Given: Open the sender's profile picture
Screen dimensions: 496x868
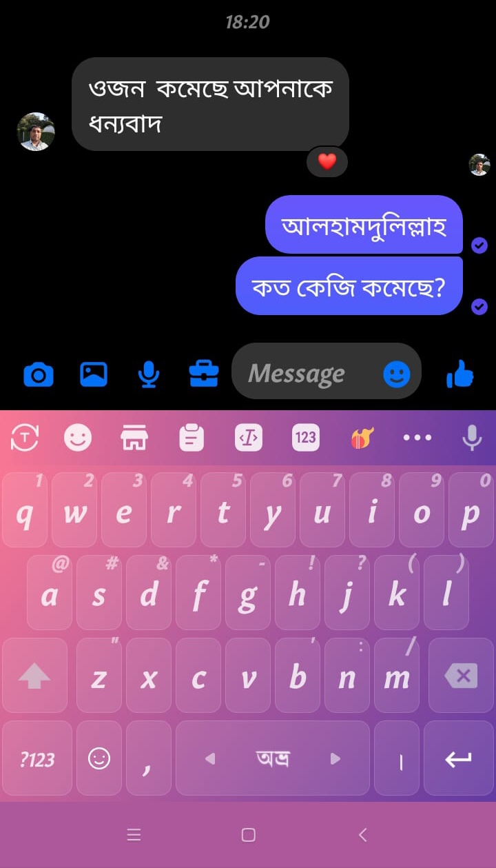Looking at the screenshot, I should [x=36, y=132].
